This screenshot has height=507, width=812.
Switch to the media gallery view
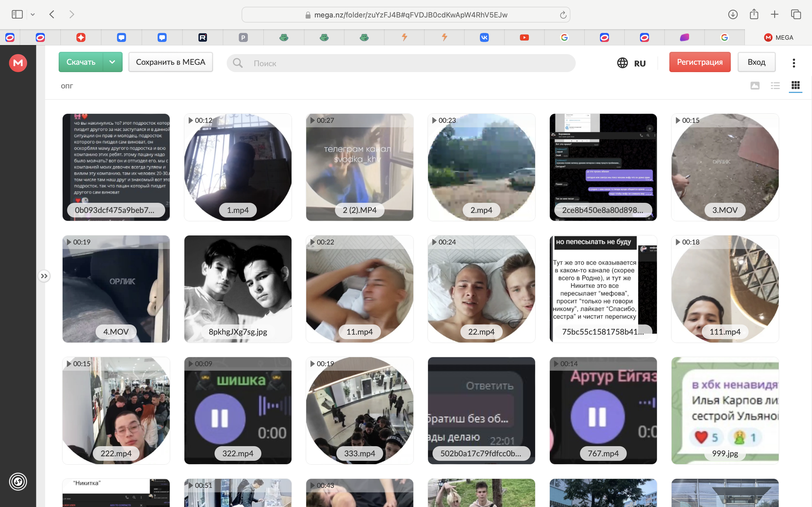(x=755, y=86)
